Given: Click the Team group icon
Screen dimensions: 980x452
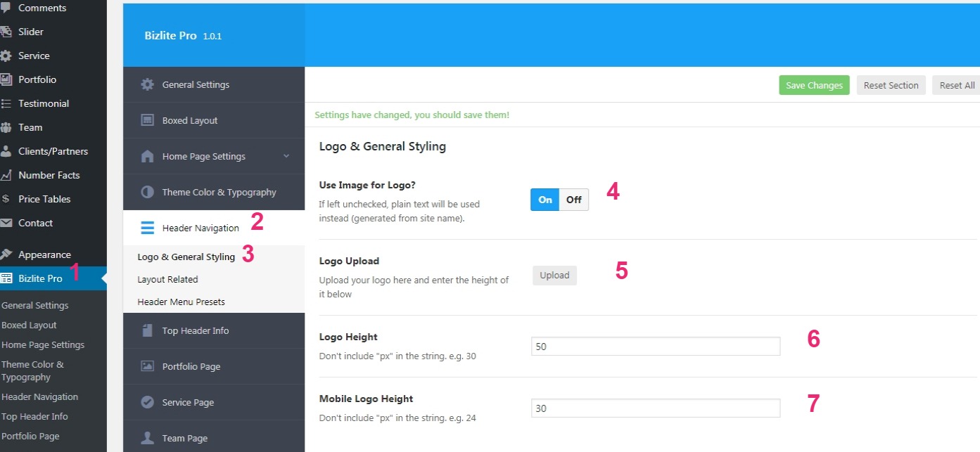Looking at the screenshot, I should click(6, 127).
